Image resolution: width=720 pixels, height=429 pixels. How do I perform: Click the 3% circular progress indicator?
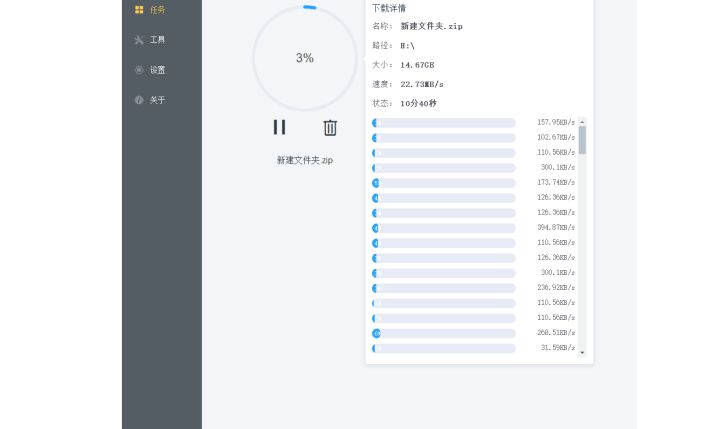[305, 58]
